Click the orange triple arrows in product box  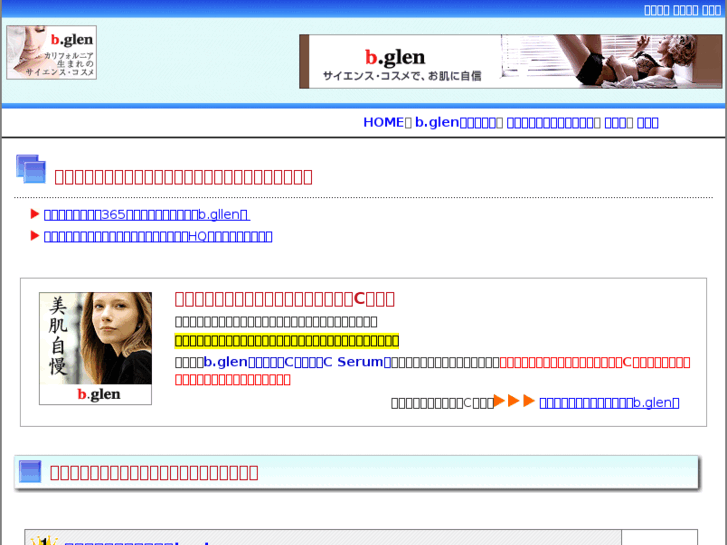coord(514,401)
